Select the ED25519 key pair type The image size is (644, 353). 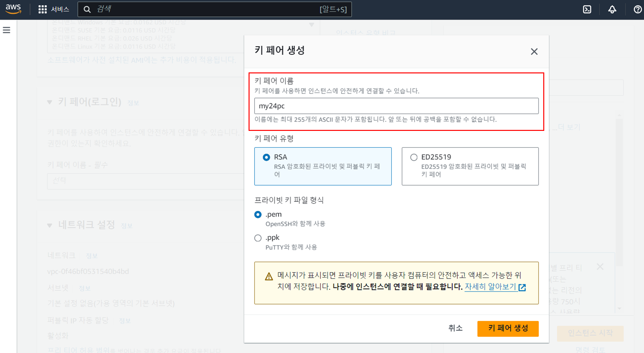pos(414,158)
